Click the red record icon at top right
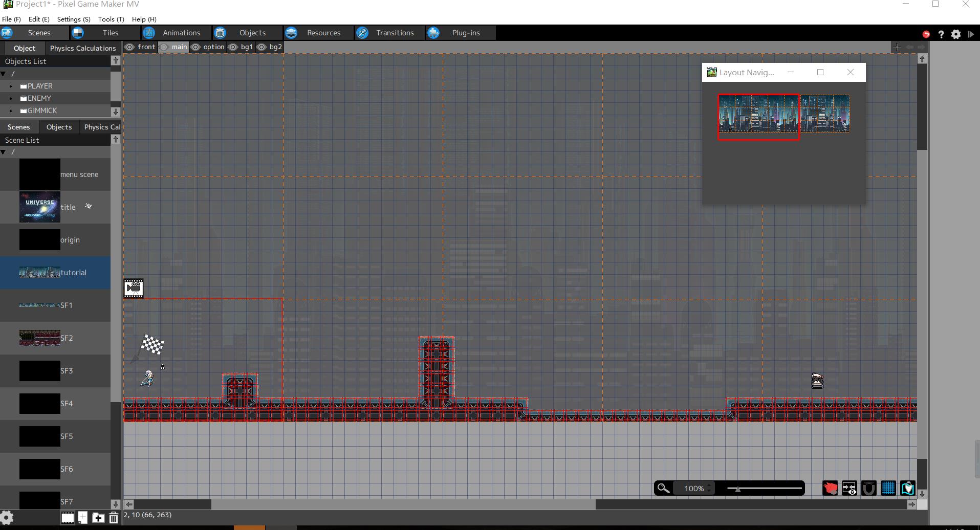 tap(926, 34)
